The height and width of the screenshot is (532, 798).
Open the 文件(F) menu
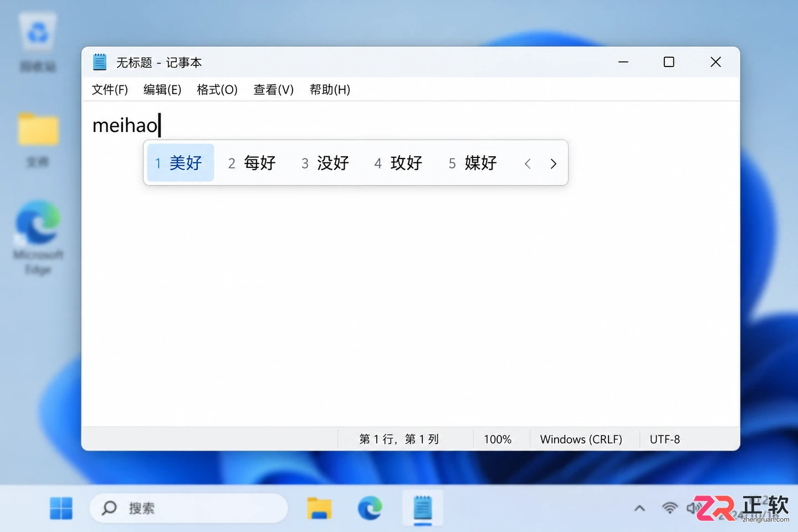coord(110,90)
